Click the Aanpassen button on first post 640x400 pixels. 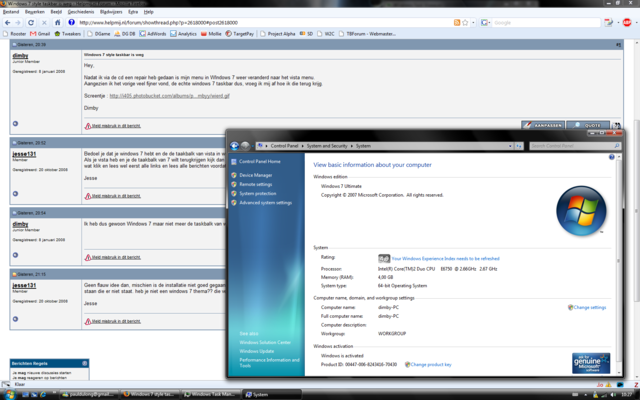(543, 125)
